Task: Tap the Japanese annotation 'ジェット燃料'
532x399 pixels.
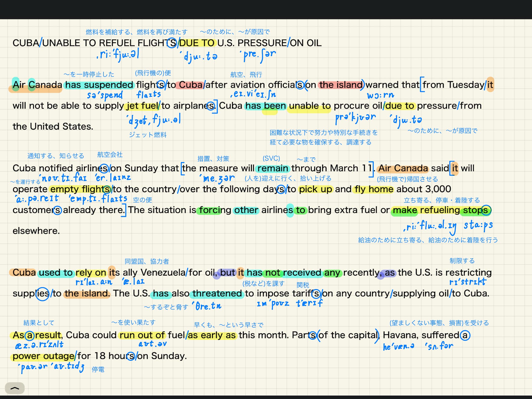Action: (x=148, y=135)
